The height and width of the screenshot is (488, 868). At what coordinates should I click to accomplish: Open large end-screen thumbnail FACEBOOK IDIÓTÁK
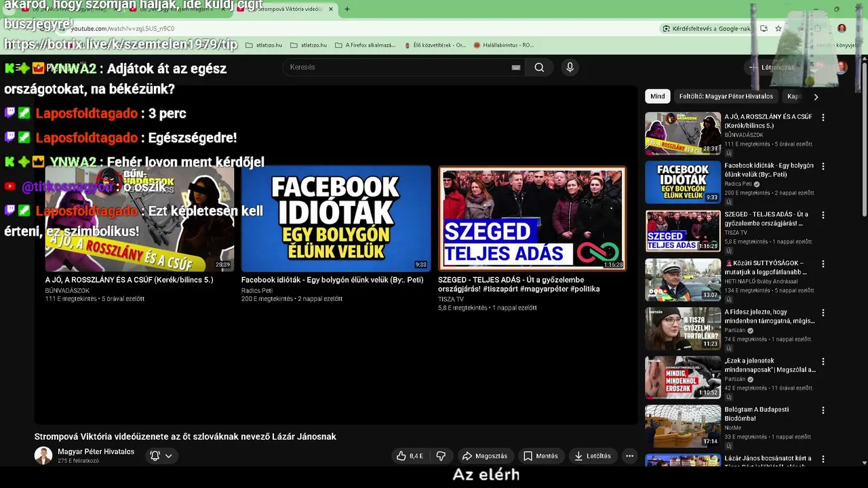pyautogui.click(x=336, y=219)
